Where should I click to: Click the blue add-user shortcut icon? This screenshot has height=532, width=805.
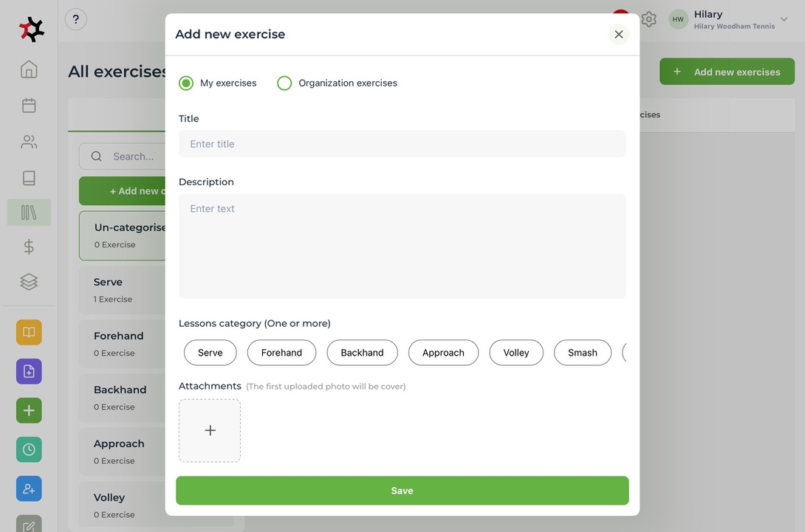click(29, 488)
